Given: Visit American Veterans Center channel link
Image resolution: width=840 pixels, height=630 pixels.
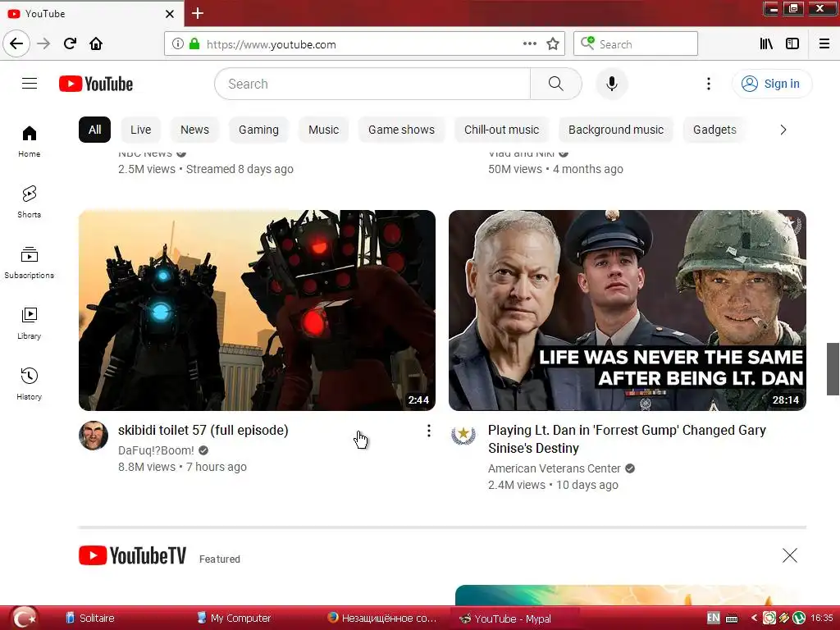Looking at the screenshot, I should (554, 468).
